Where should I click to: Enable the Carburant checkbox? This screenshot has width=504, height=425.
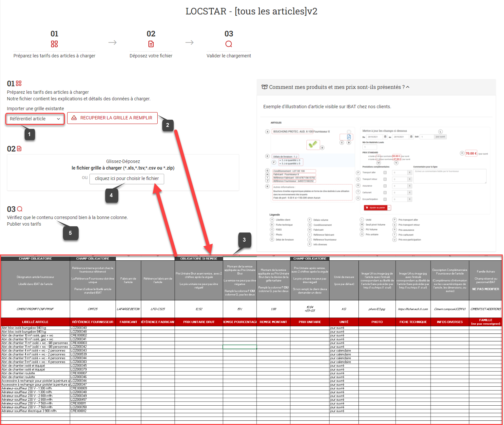(385, 192)
